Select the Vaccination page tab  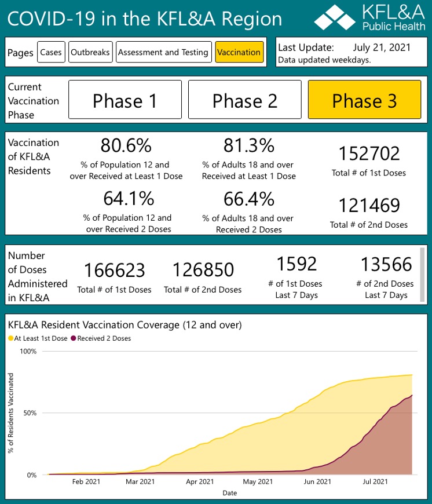[239, 52]
